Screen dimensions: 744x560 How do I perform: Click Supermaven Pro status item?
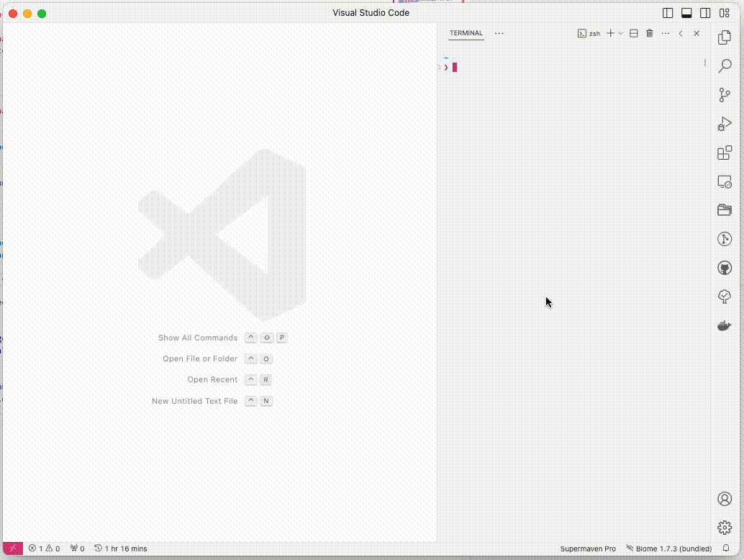pos(588,548)
